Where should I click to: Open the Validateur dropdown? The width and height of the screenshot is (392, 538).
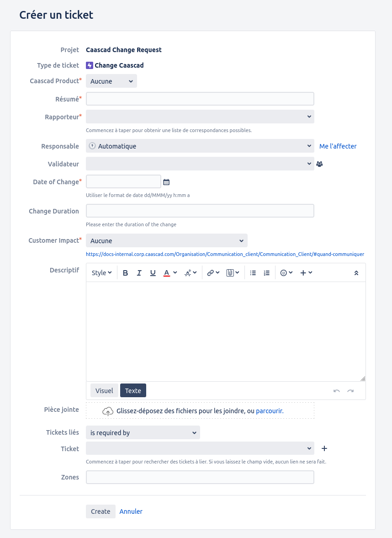click(x=200, y=164)
